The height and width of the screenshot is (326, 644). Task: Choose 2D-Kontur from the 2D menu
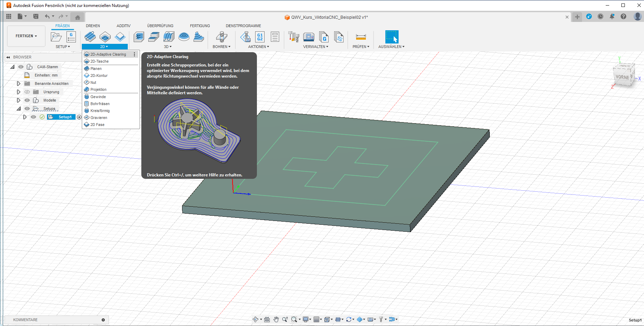[99, 75]
